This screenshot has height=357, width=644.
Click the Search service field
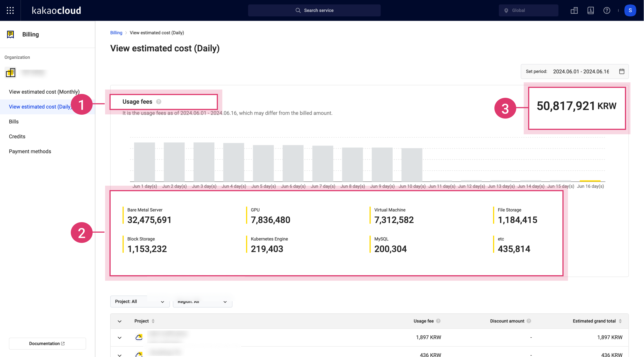(314, 11)
